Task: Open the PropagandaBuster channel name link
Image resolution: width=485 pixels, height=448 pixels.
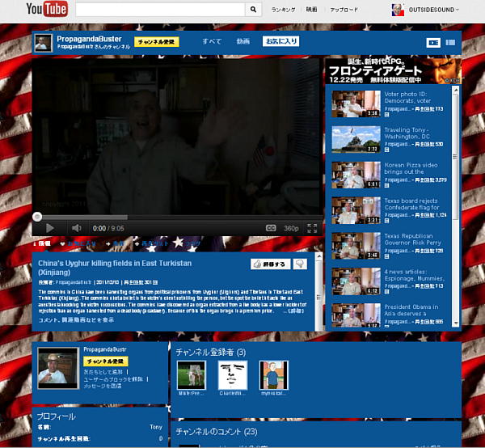Action: click(89, 39)
